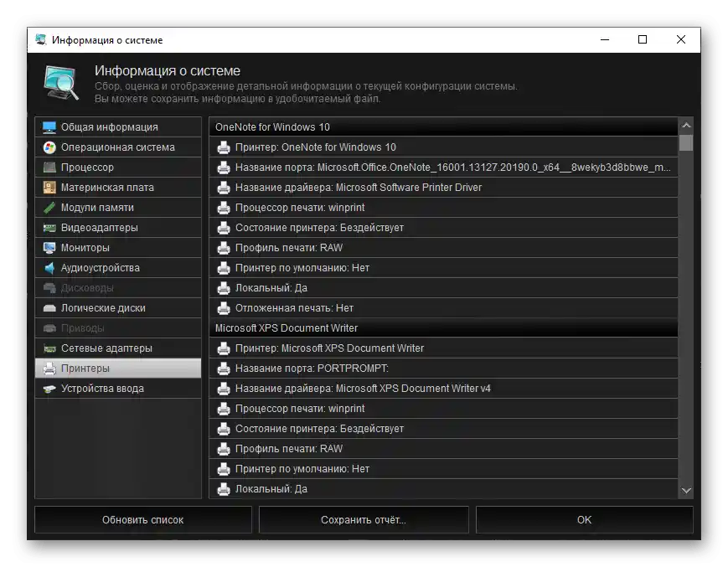Show the Модули памяти section

point(118,208)
